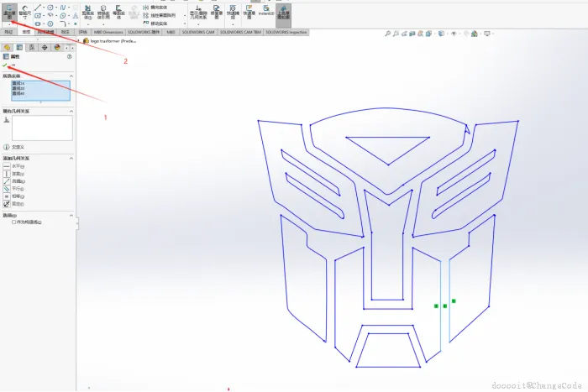This screenshot has height=392, width=588.
Task: Expand the logo trasformer feature tree node
Action: pyautogui.click(x=80, y=40)
